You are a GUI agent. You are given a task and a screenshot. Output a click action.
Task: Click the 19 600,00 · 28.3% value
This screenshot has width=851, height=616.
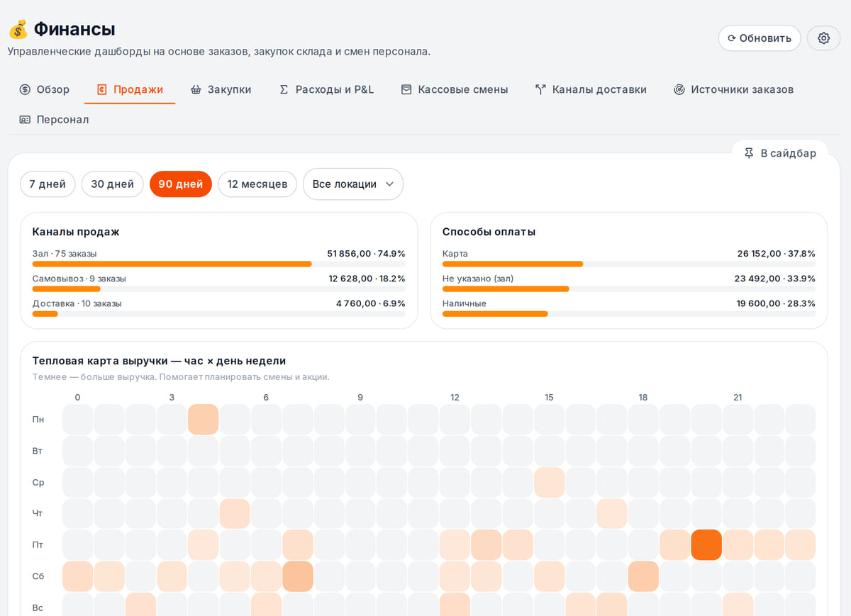click(x=776, y=303)
